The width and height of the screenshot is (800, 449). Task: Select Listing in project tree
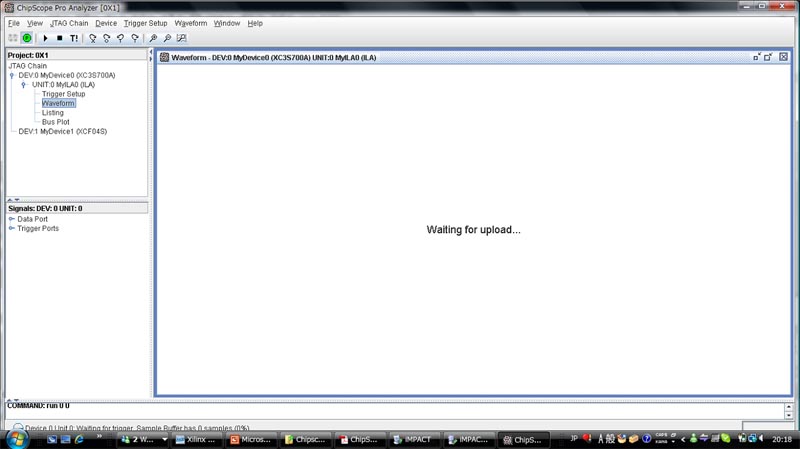click(53, 113)
